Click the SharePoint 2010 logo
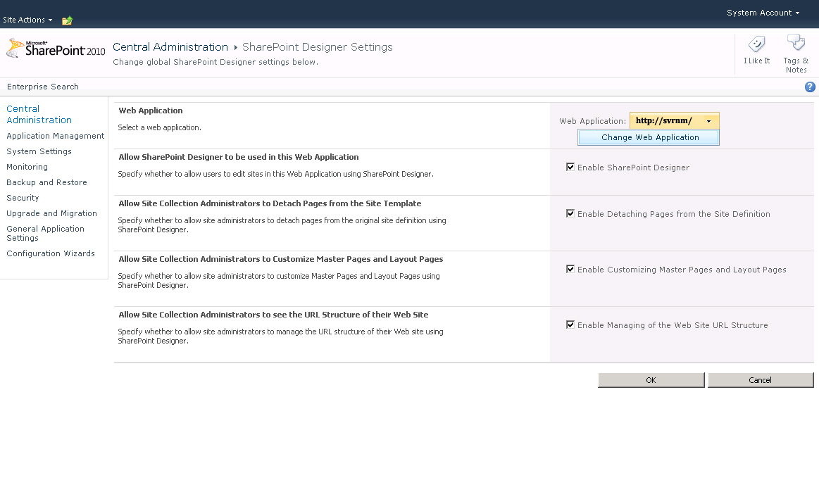 pyautogui.click(x=56, y=49)
